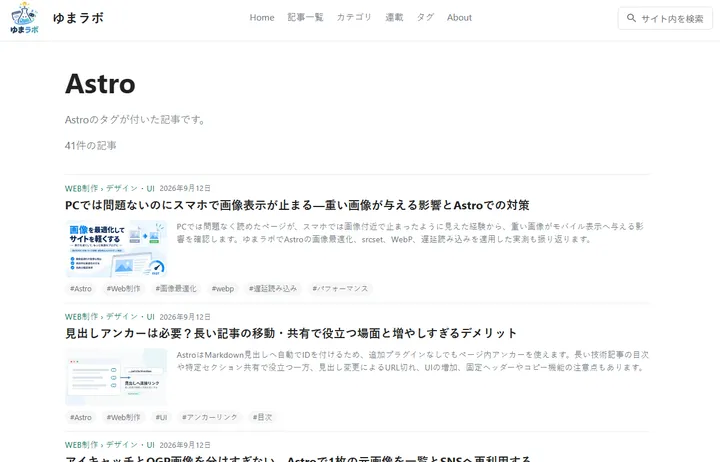Click the first article's excerpt text
Screen dimensions: 720x462
tap(410, 233)
